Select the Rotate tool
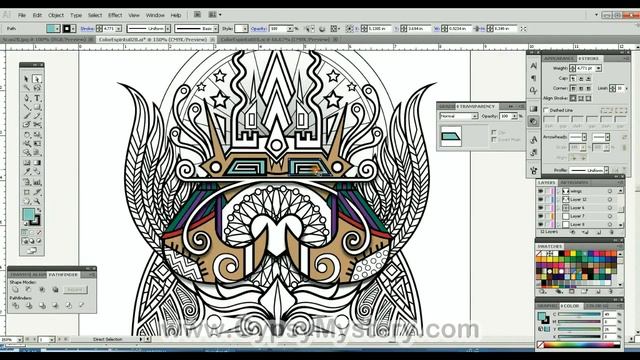 click(27, 134)
